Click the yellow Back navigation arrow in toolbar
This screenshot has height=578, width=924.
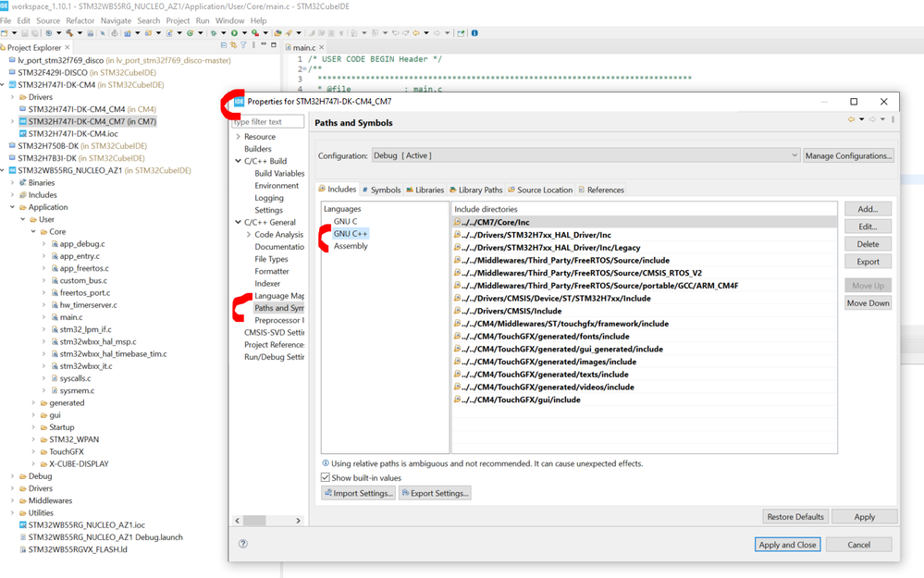(x=416, y=33)
